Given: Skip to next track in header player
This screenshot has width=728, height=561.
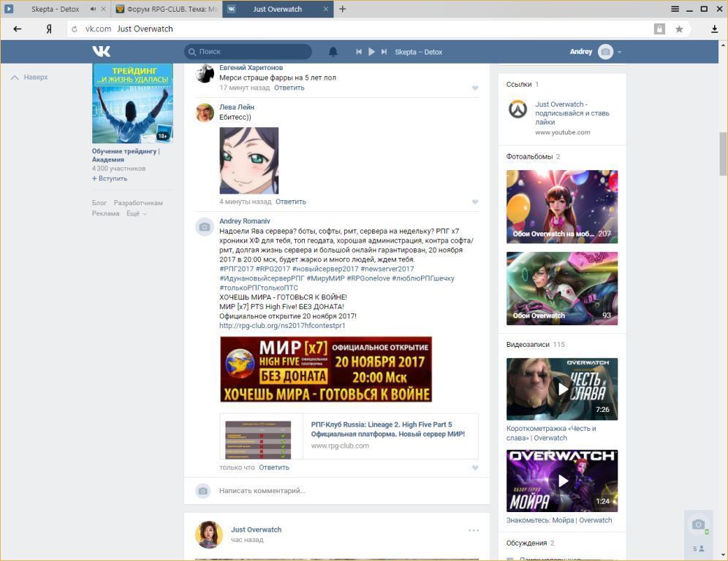Looking at the screenshot, I should (x=384, y=52).
